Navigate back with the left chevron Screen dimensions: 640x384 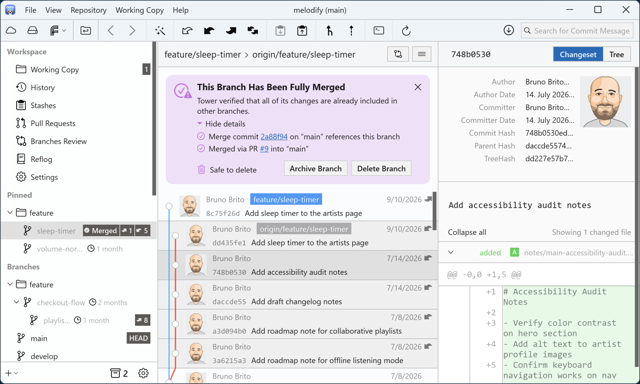point(111,31)
